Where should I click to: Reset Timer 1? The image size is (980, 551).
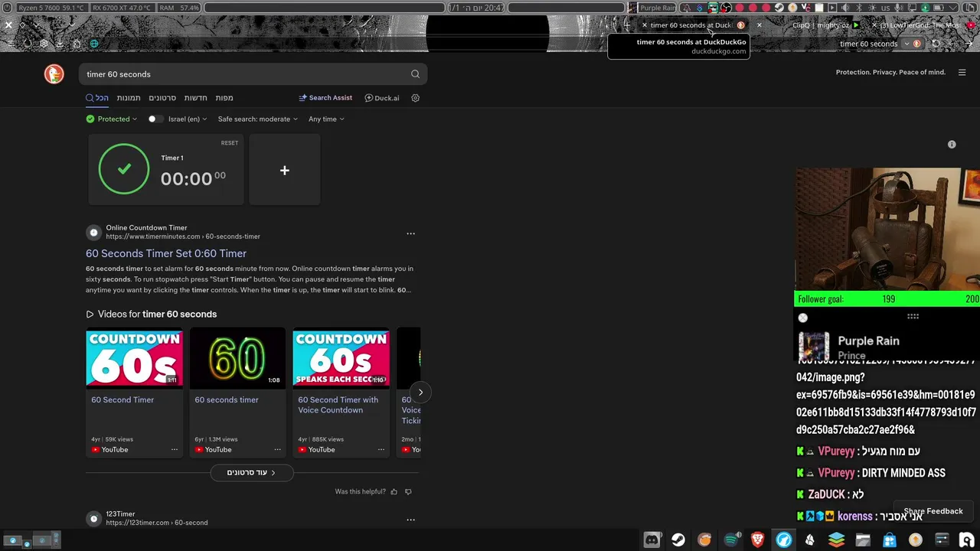pos(230,143)
